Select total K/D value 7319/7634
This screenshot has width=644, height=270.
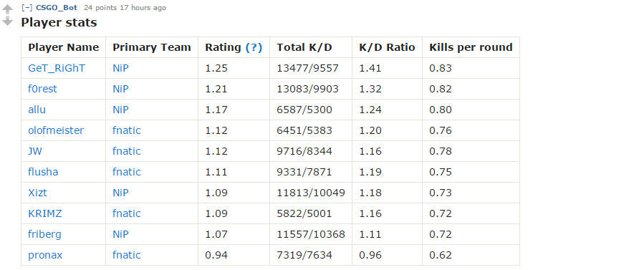[304, 255]
